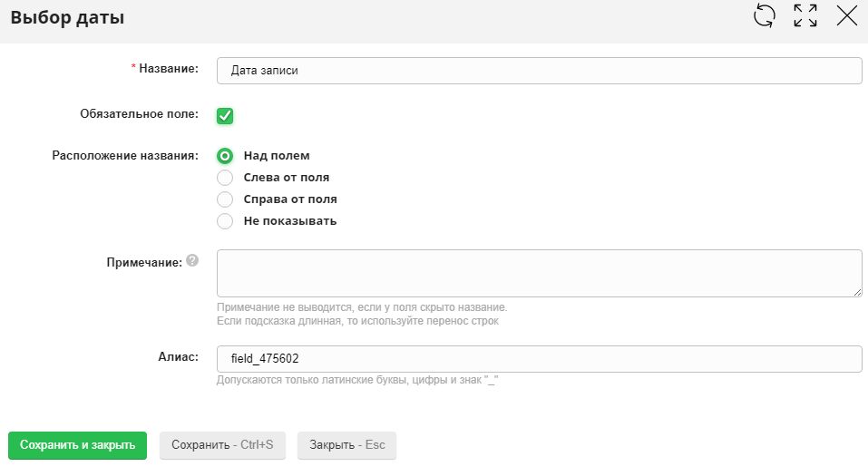This screenshot has height=476, width=868.
Task: Select the Над полем radio option
Action: pos(225,156)
